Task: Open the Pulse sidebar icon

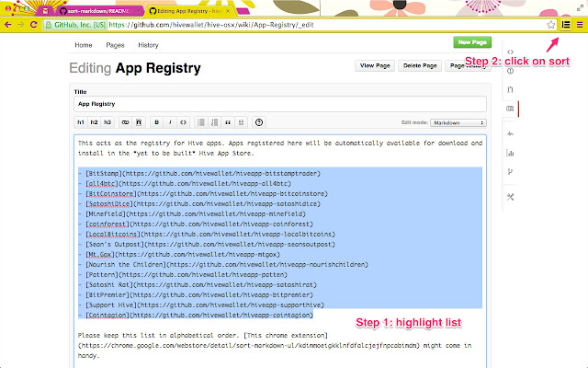Action: pos(510,133)
